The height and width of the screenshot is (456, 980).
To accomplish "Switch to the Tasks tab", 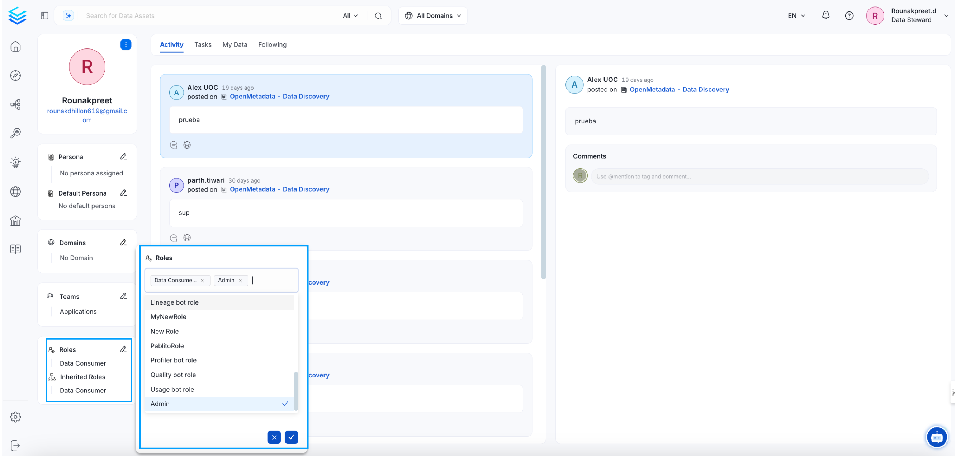I will tap(203, 44).
